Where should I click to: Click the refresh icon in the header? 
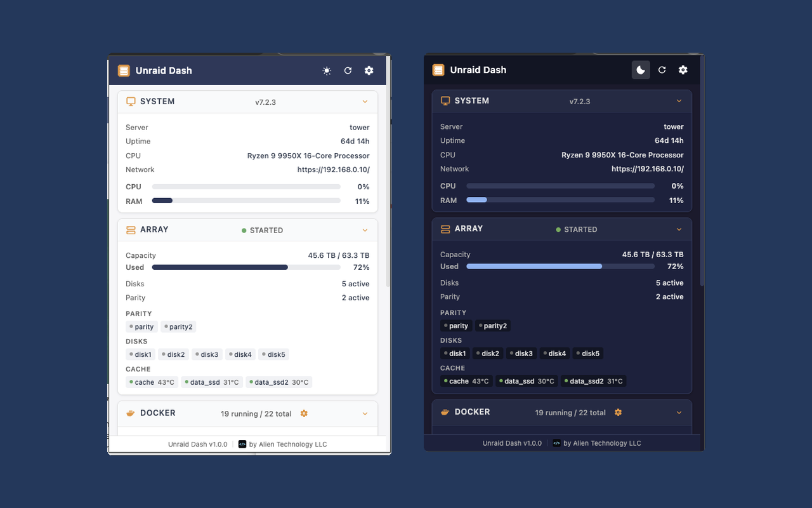(x=348, y=70)
